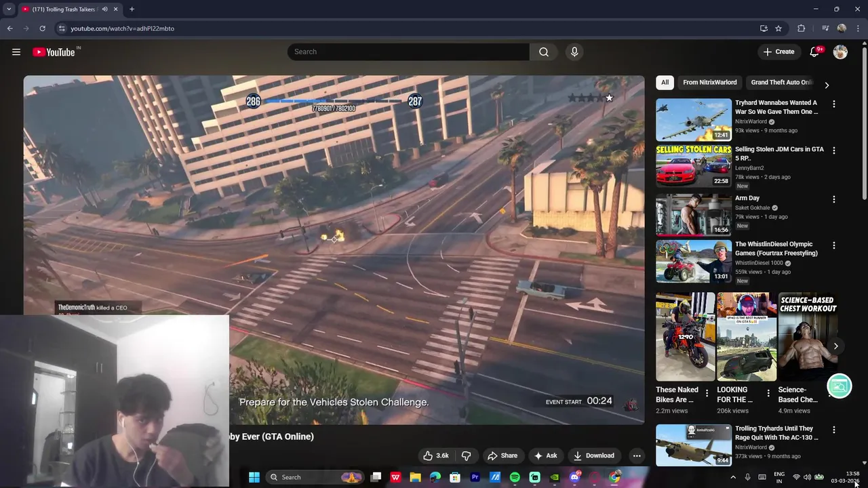Open Discord from taskbar
The height and width of the screenshot is (488, 868).
tap(575, 477)
